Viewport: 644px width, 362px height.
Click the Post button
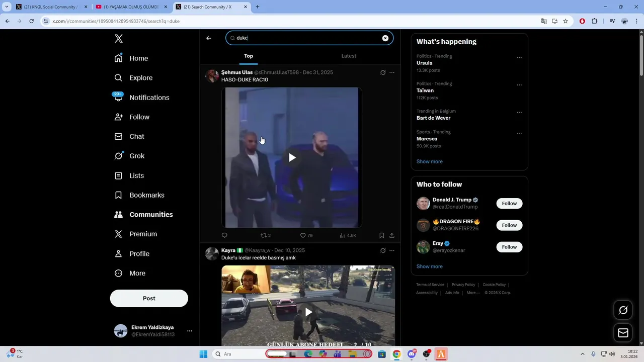pos(149,298)
